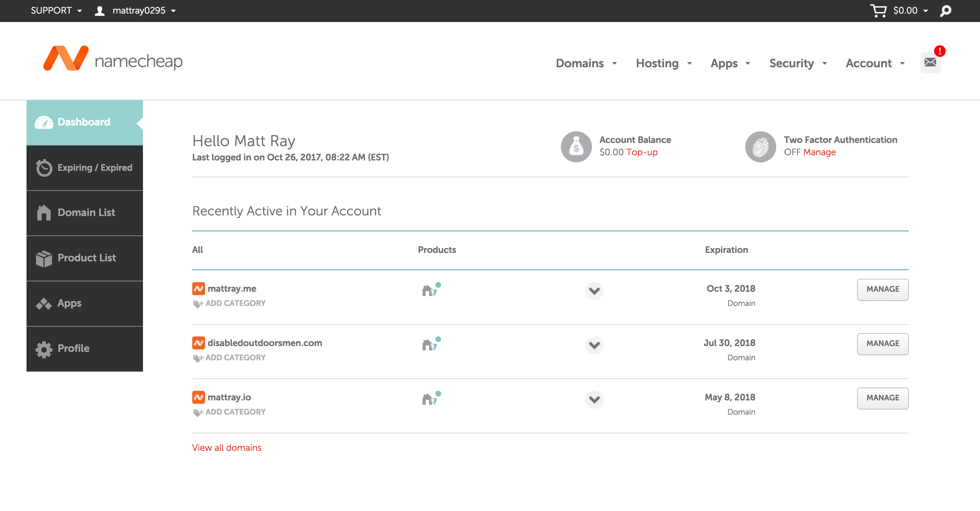Image resolution: width=980 pixels, height=511 pixels.
Task: Click the Account Balance money bag icon
Action: pyautogui.click(x=576, y=147)
